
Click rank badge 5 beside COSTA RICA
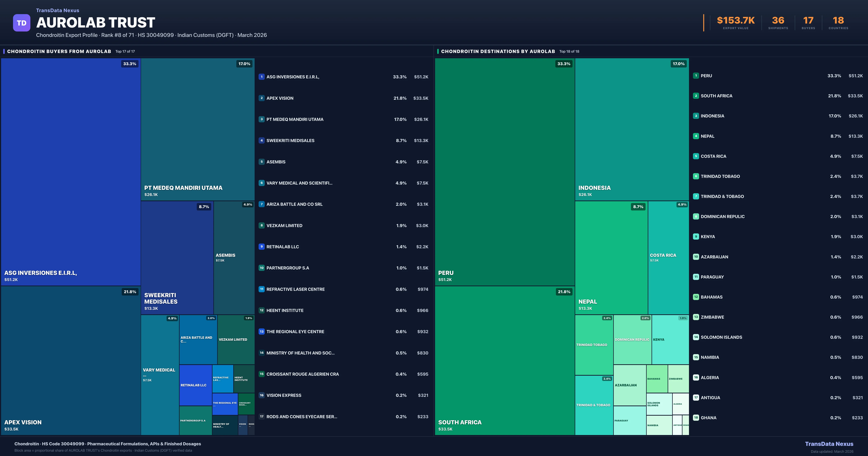coord(696,156)
